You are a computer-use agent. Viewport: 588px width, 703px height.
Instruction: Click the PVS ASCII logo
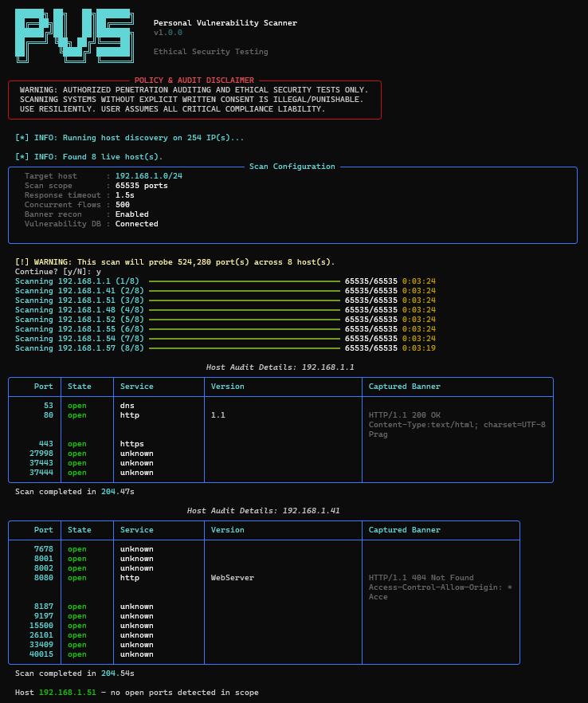(x=74, y=36)
